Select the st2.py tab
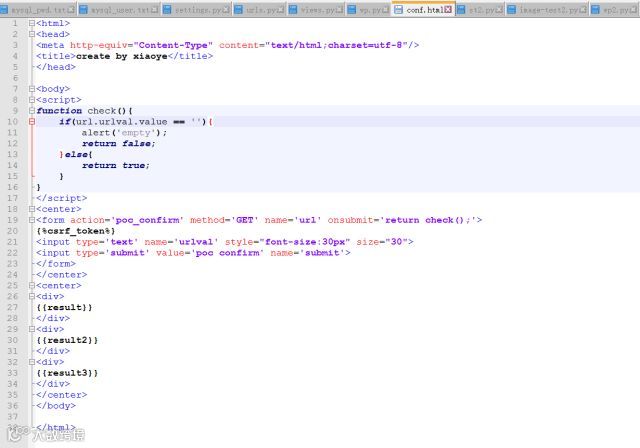The image size is (640, 448). (480, 9)
